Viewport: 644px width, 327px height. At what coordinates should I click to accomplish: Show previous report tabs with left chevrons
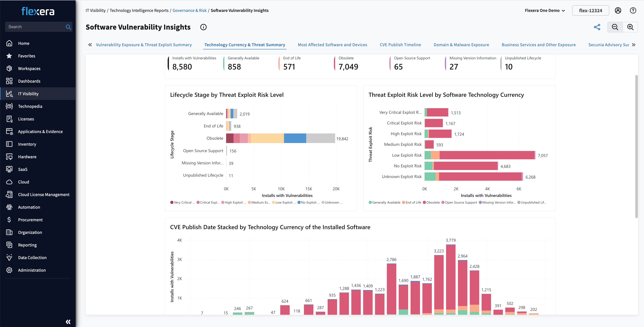90,45
